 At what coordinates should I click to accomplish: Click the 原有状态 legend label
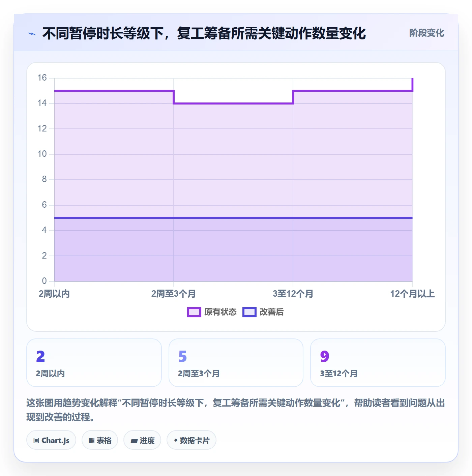tap(220, 312)
